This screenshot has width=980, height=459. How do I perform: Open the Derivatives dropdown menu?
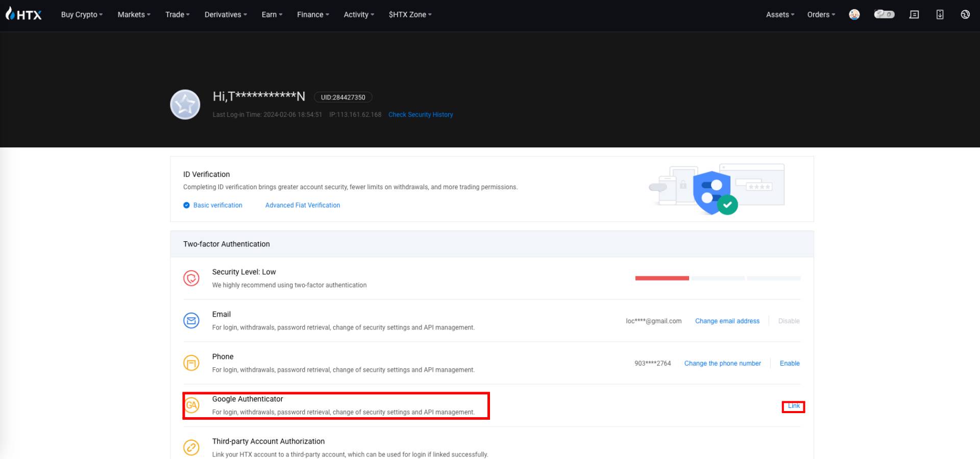pos(226,15)
